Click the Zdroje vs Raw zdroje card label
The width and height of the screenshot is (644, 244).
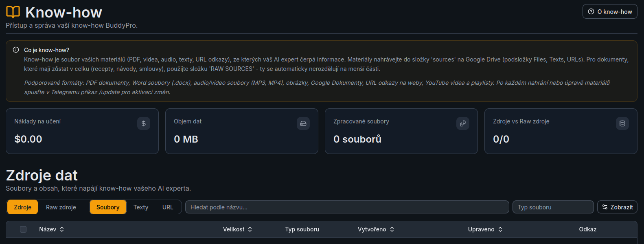(x=521, y=121)
